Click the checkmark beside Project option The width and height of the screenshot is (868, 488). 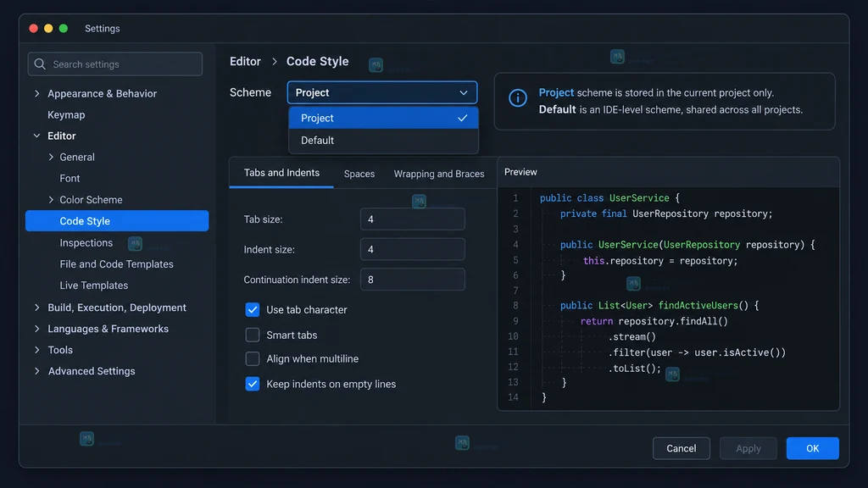(463, 118)
